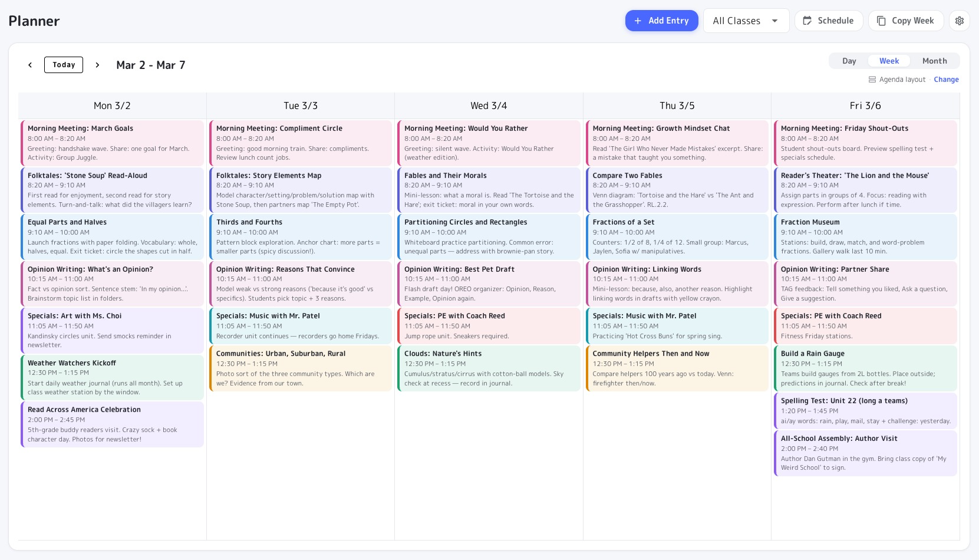Screen dimensions: 979x560
Task: Open Opinion Writing: Reasons That Convince entry
Action: tap(301, 284)
